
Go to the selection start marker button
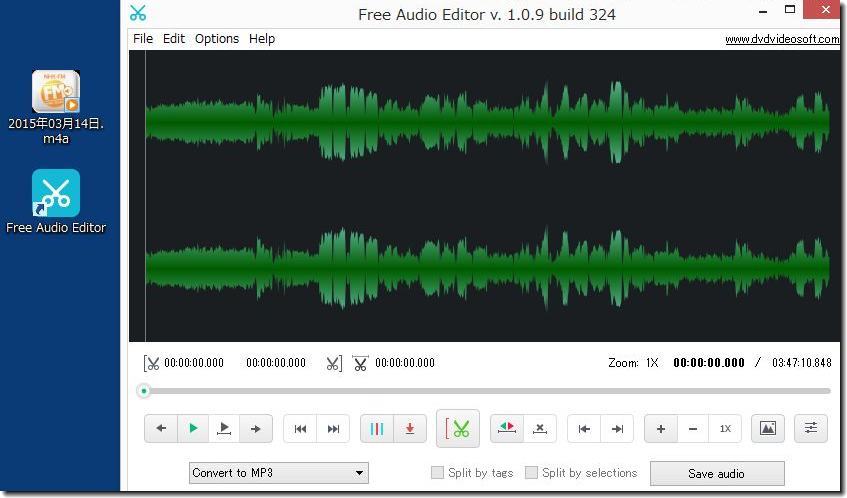pyautogui.click(x=584, y=429)
